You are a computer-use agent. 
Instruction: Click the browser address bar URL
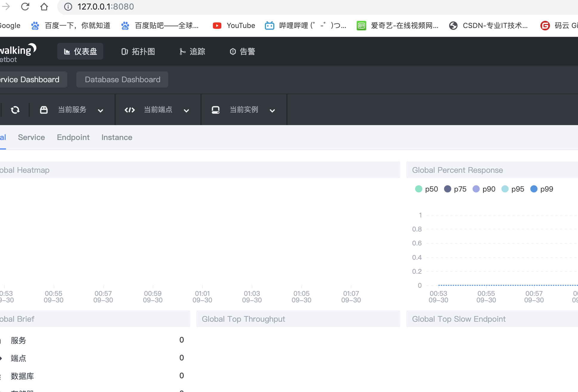106,7
